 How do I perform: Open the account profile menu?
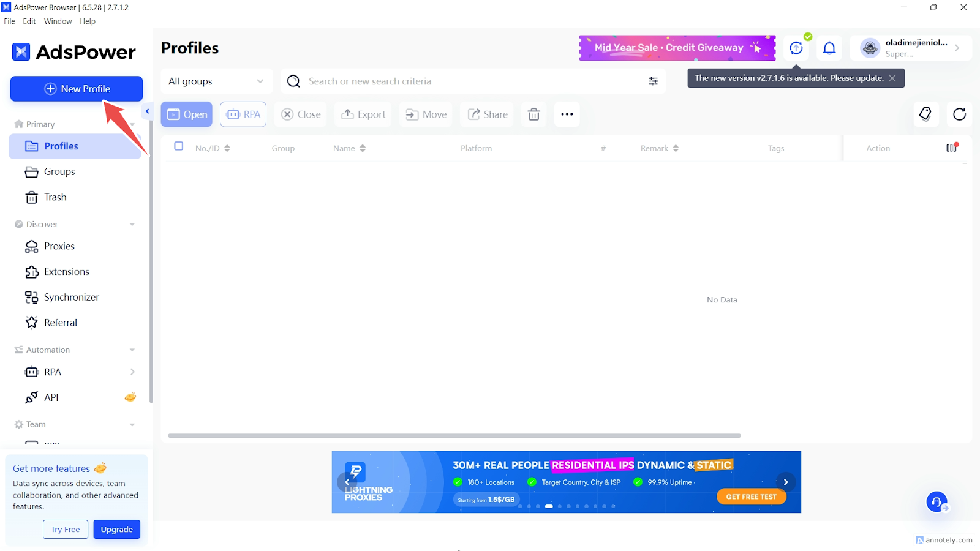tap(911, 48)
